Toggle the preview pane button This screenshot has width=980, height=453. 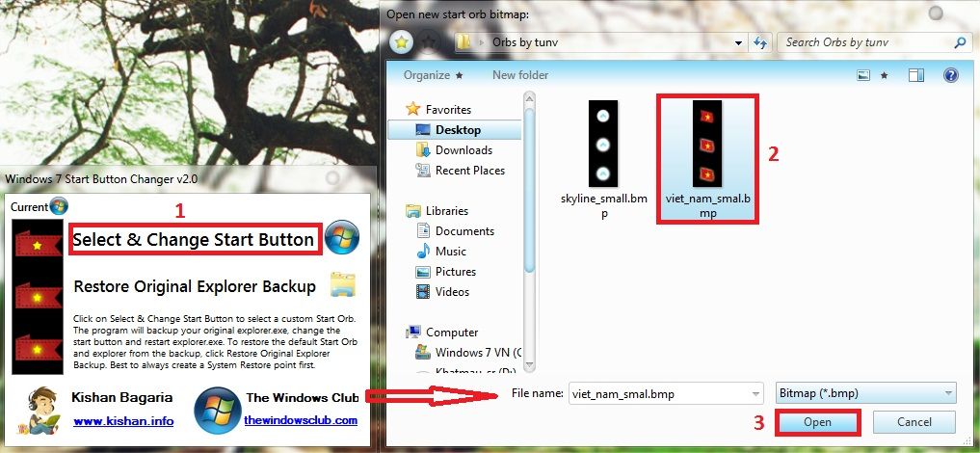pos(916,75)
